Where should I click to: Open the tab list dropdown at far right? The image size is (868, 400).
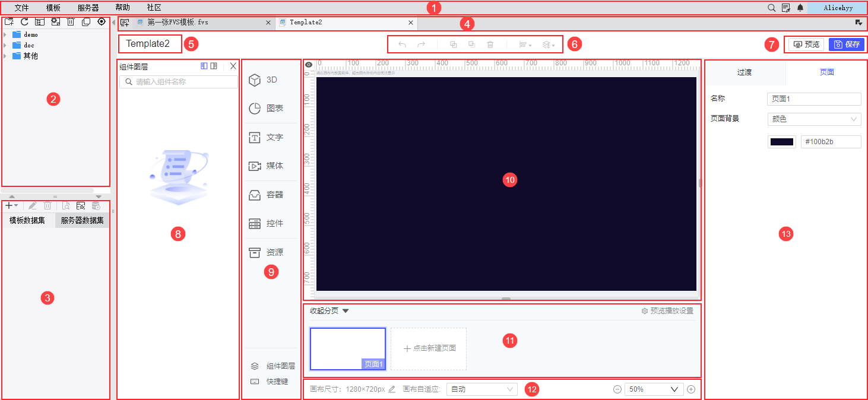[859, 23]
